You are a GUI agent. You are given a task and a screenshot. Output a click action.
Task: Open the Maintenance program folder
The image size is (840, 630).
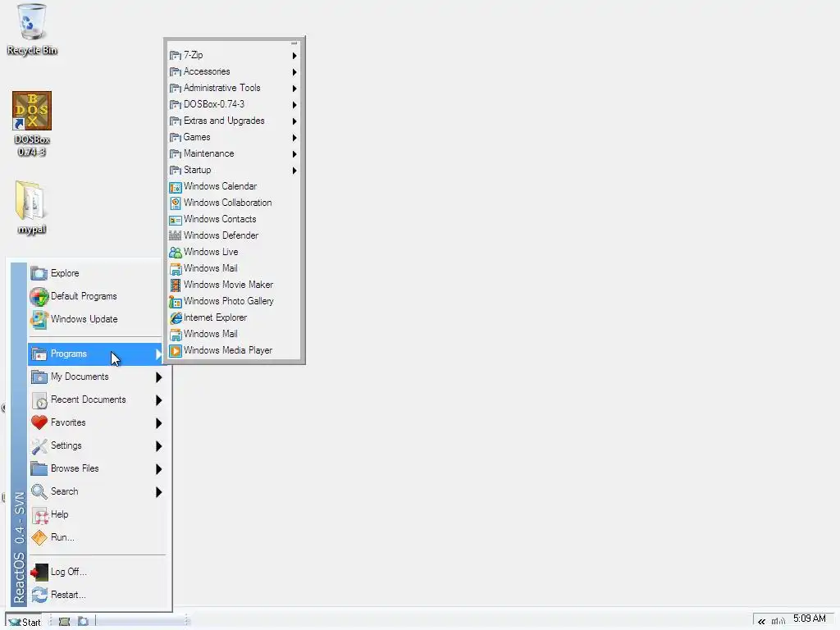(234, 153)
